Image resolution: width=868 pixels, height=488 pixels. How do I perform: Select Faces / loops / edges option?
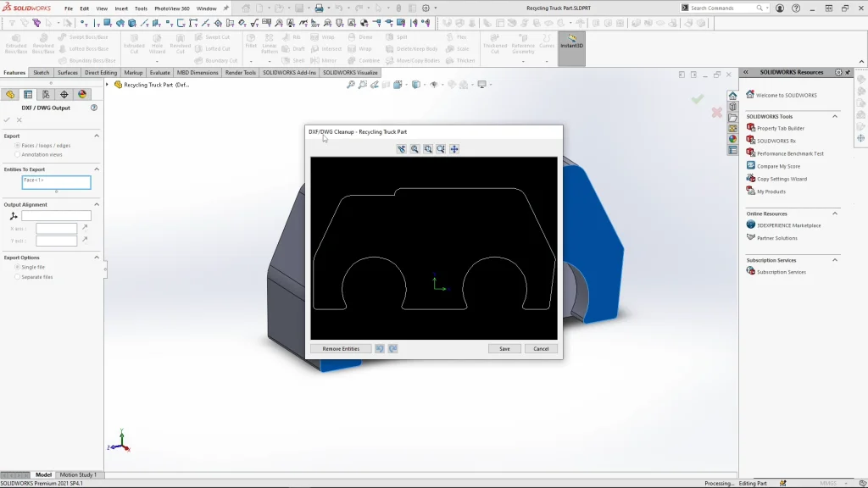[x=18, y=146]
